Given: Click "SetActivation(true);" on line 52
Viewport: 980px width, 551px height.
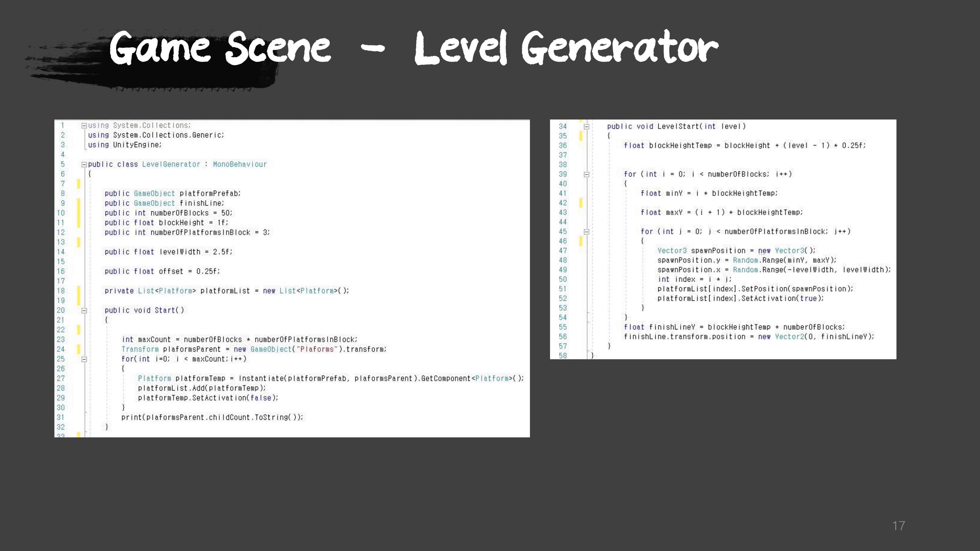Looking at the screenshot, I should 783,299.
